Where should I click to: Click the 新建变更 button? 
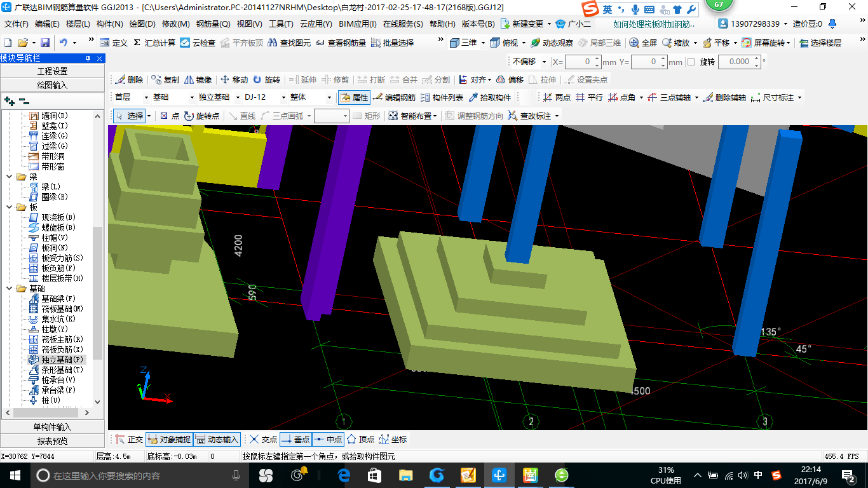pyautogui.click(x=524, y=24)
